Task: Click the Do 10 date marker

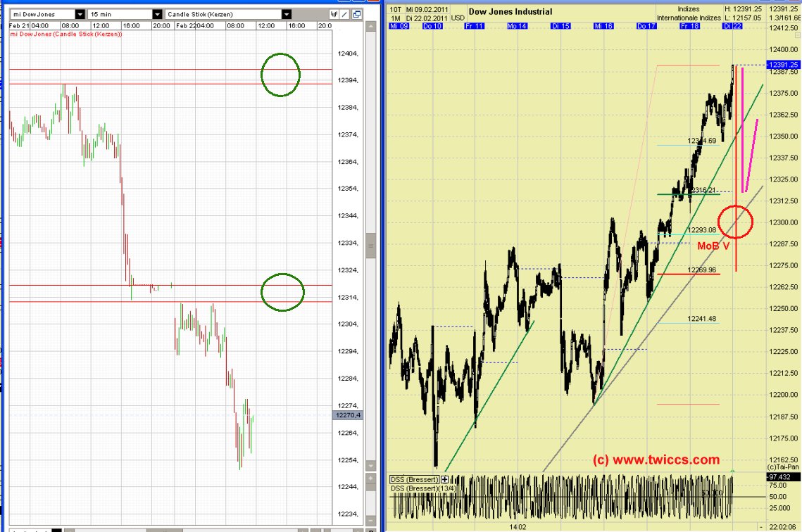Action: (433, 25)
